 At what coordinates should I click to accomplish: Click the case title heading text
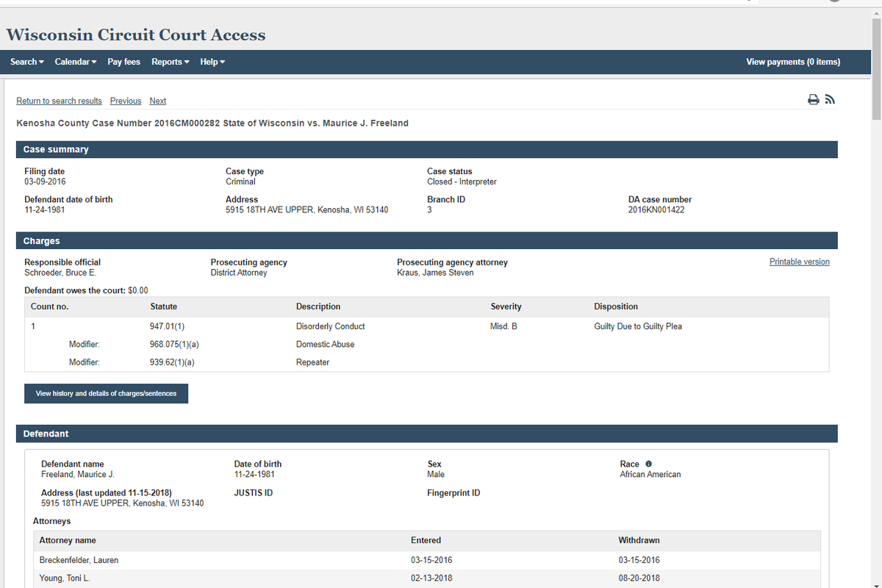point(212,123)
